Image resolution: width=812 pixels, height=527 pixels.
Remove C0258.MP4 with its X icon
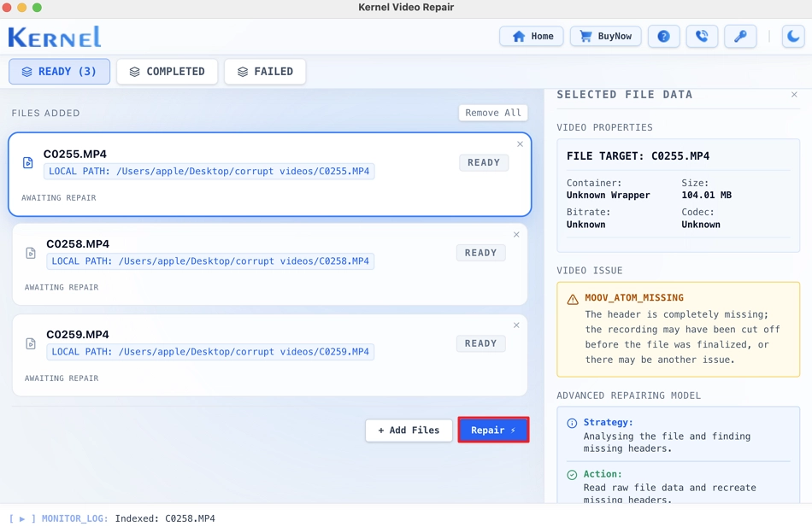pos(516,235)
